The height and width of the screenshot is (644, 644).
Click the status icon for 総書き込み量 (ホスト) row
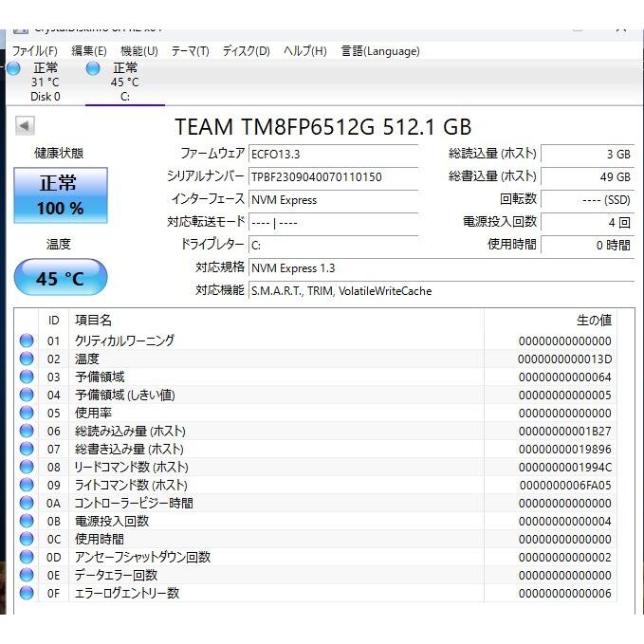[27, 449]
